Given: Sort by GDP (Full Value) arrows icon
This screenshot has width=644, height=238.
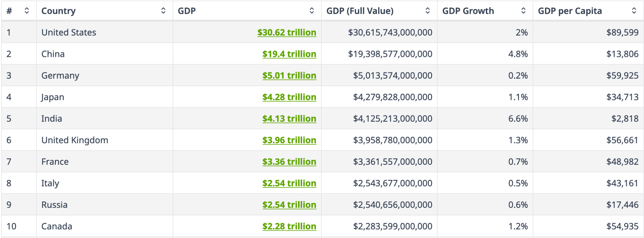Looking at the screenshot, I should tap(428, 11).
